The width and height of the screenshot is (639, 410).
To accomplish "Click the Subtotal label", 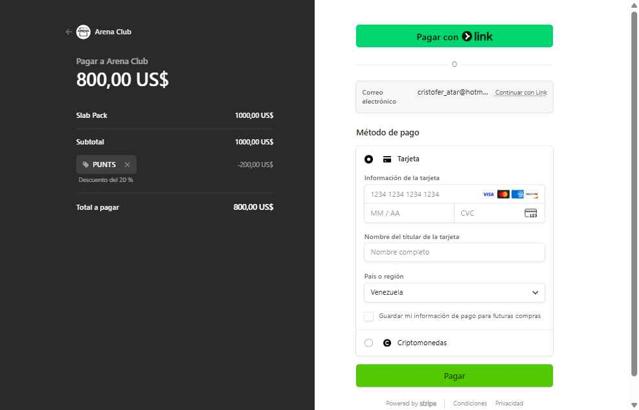I will click(x=90, y=142).
